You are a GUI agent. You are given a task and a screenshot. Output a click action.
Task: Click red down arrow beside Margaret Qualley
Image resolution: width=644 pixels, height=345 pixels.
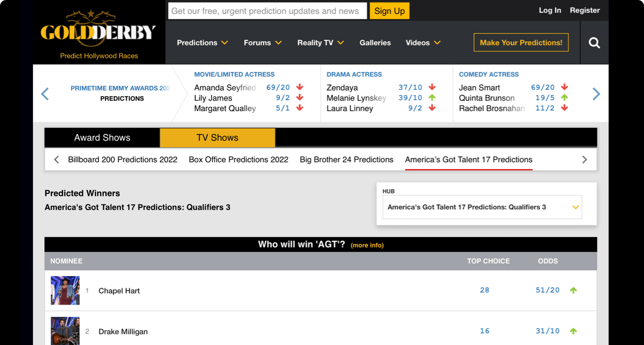(300, 108)
